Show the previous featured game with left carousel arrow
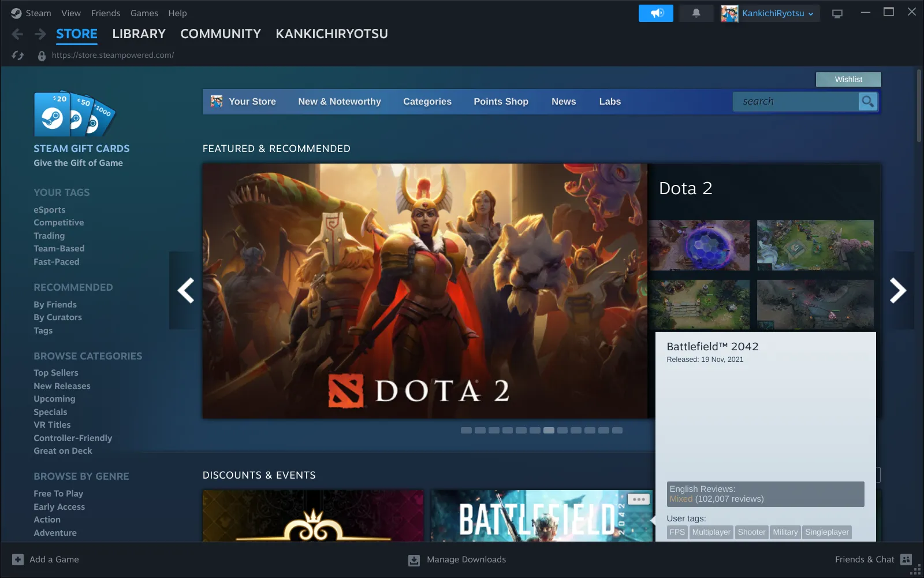 [185, 290]
